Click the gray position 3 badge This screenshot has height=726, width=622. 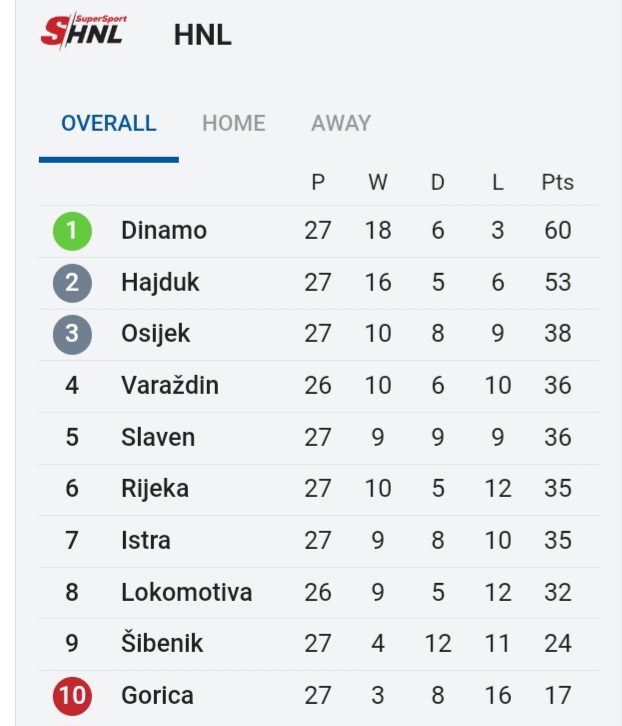coord(72,334)
